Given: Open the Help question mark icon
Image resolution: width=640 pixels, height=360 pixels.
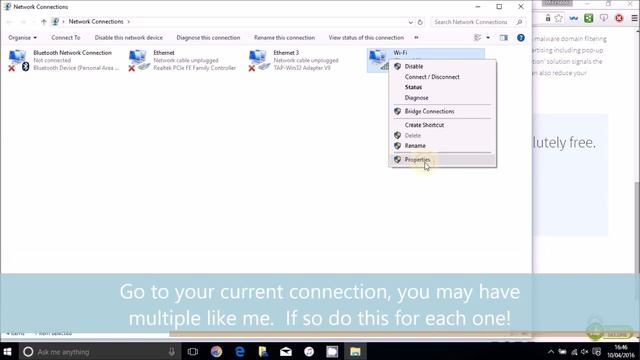Looking at the screenshot, I should (x=521, y=38).
